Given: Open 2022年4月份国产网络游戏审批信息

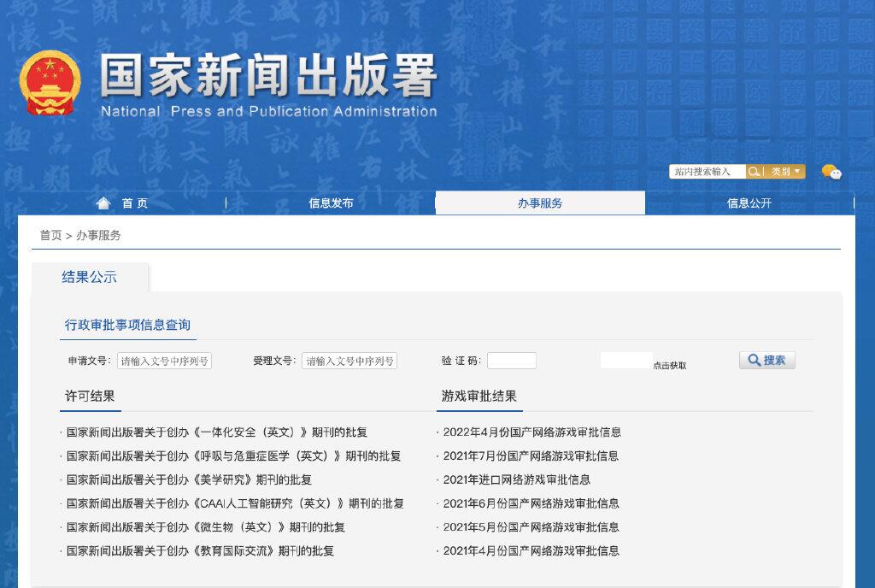Looking at the screenshot, I should pyautogui.click(x=528, y=432).
